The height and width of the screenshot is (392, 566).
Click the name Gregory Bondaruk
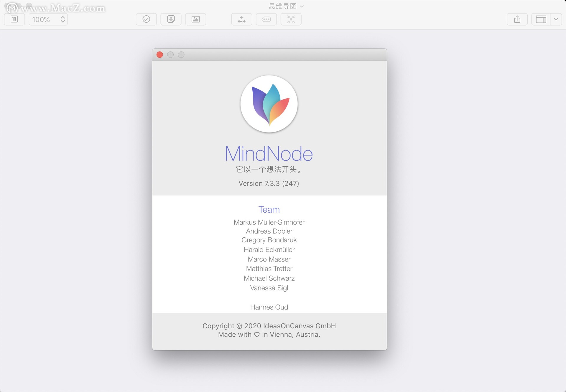[269, 240]
